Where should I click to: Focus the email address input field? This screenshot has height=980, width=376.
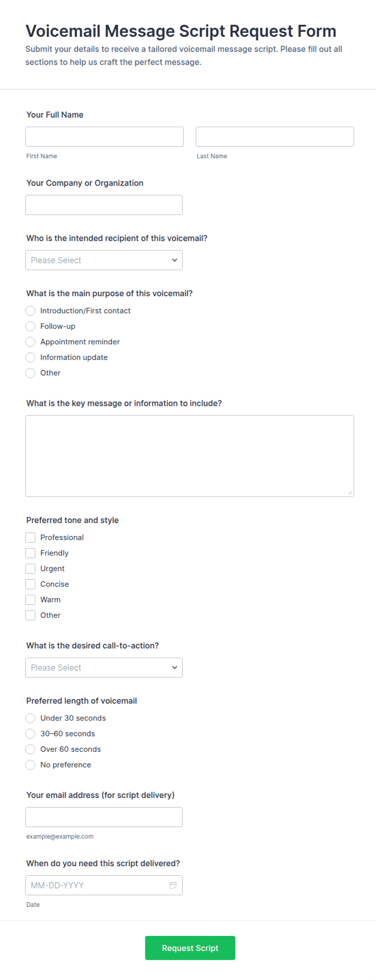(x=104, y=817)
